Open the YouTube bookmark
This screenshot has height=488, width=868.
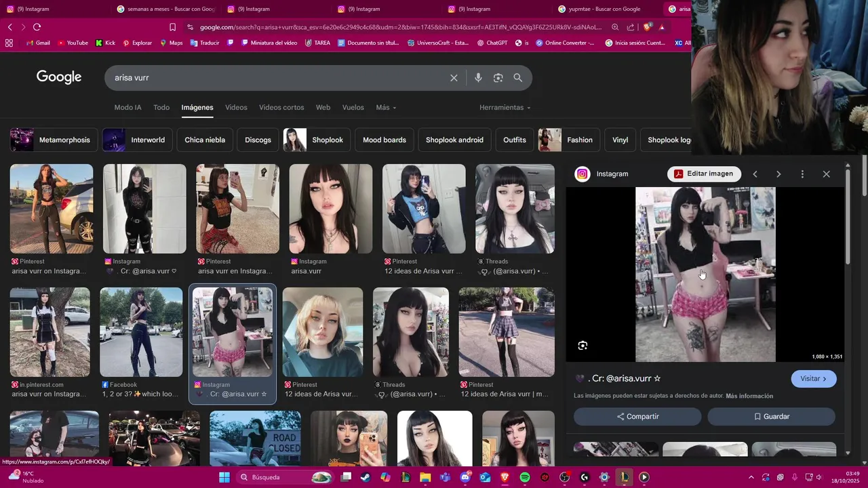[x=73, y=43]
